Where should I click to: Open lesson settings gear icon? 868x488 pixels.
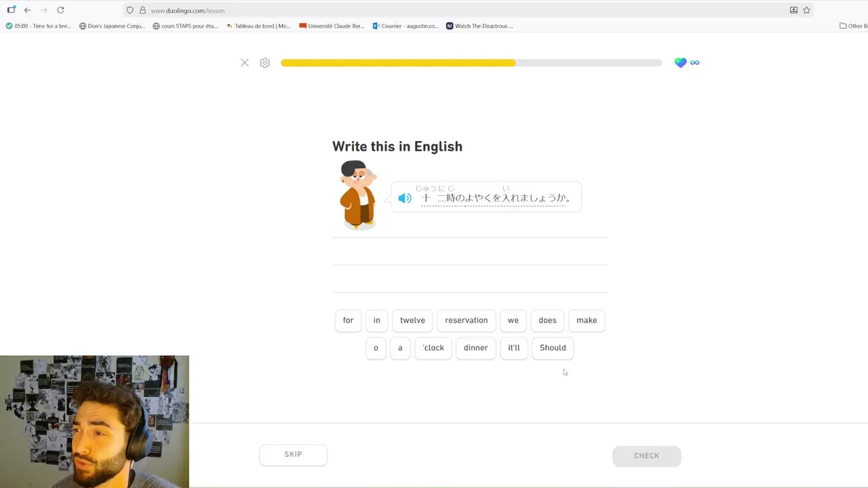265,62
